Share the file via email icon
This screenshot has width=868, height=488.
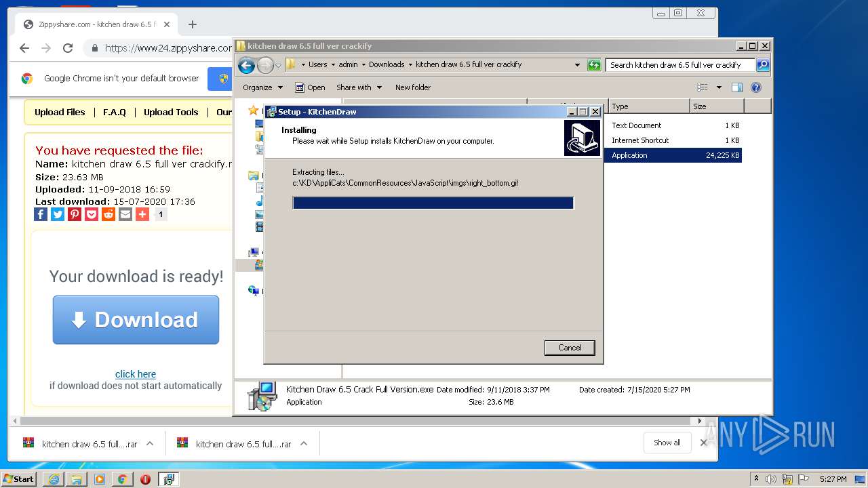pyautogui.click(x=125, y=214)
